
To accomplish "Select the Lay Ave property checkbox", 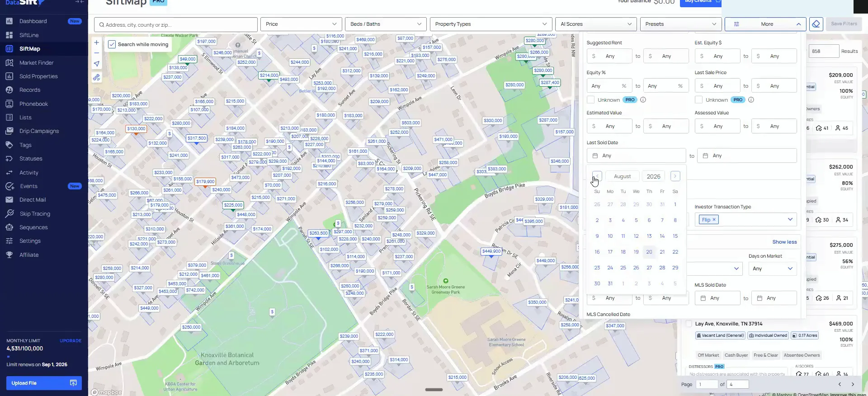I will [689, 324].
